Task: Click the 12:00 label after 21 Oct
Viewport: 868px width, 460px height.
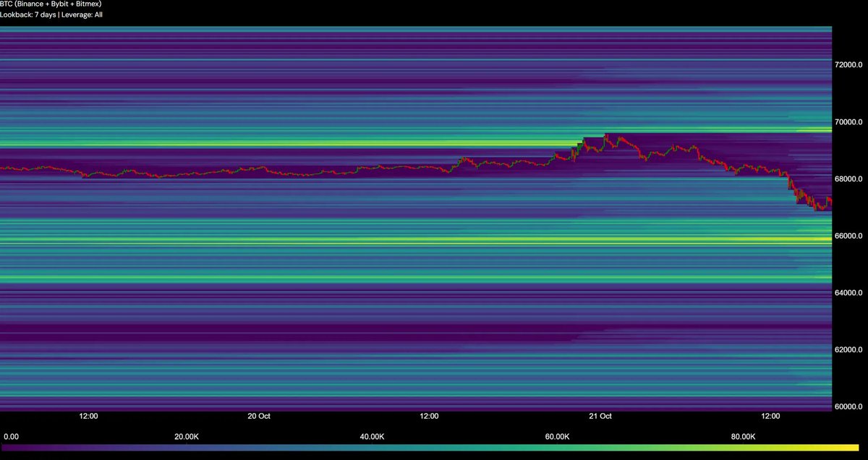Action: click(x=771, y=416)
